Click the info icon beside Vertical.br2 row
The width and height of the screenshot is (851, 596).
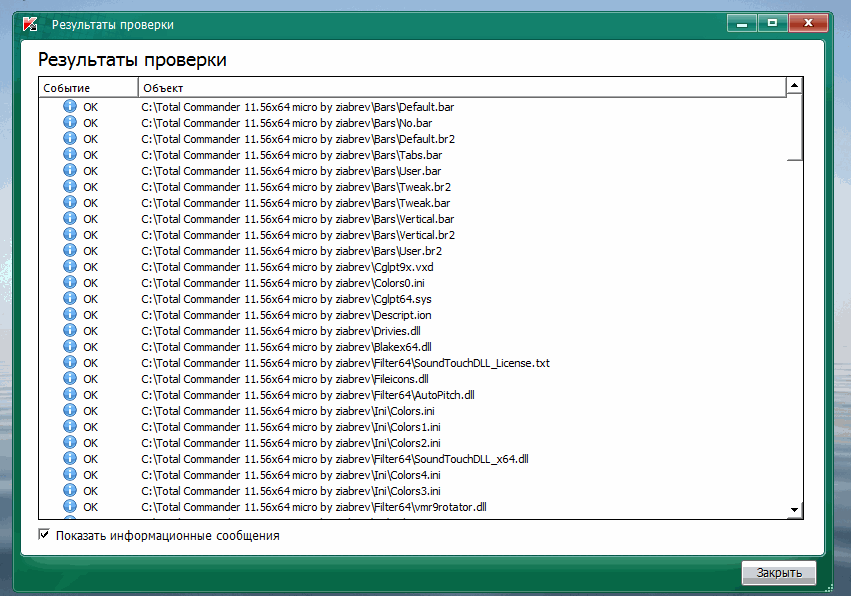tap(70, 234)
